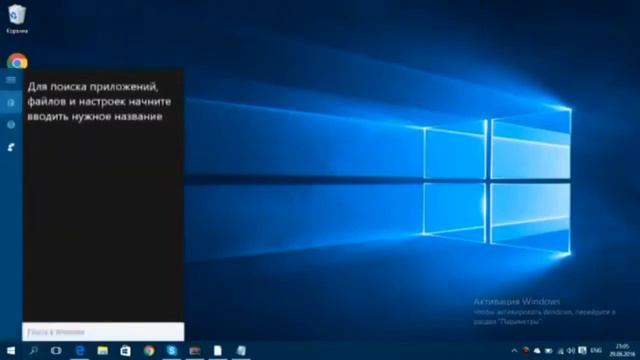The image size is (640, 360).
Task: Focus the Windows search input box
Action: coord(103,332)
